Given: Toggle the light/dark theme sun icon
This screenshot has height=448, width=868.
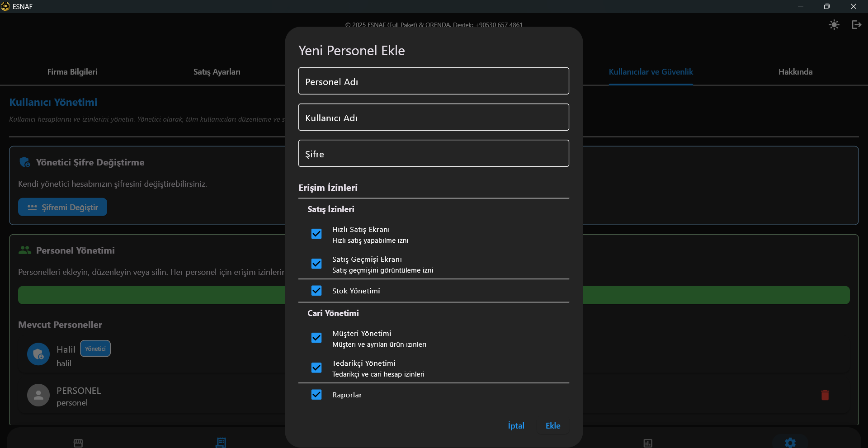Looking at the screenshot, I should tap(834, 25).
